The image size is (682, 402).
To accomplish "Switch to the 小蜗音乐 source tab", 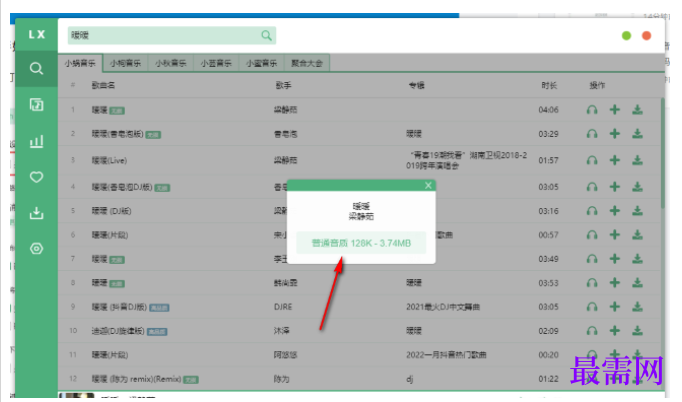I will click(x=80, y=64).
